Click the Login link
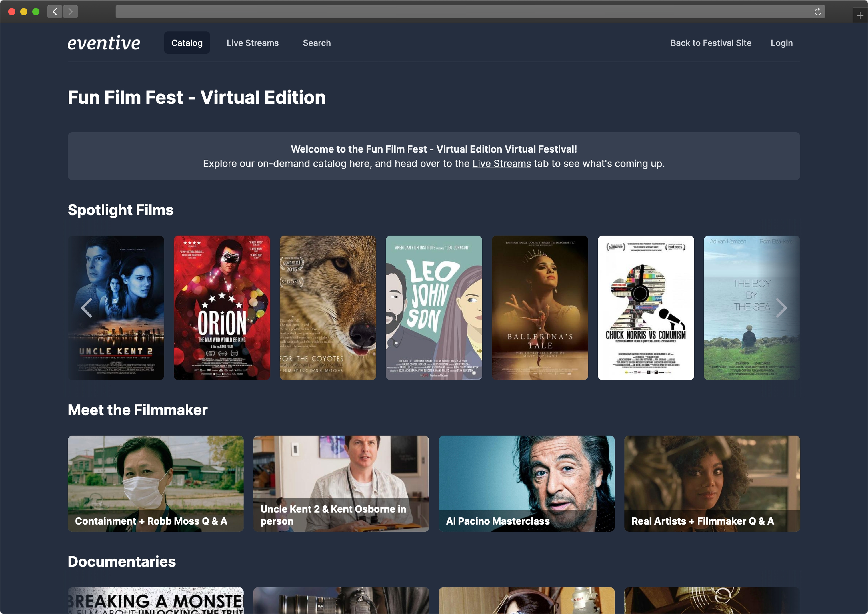 [x=781, y=43]
